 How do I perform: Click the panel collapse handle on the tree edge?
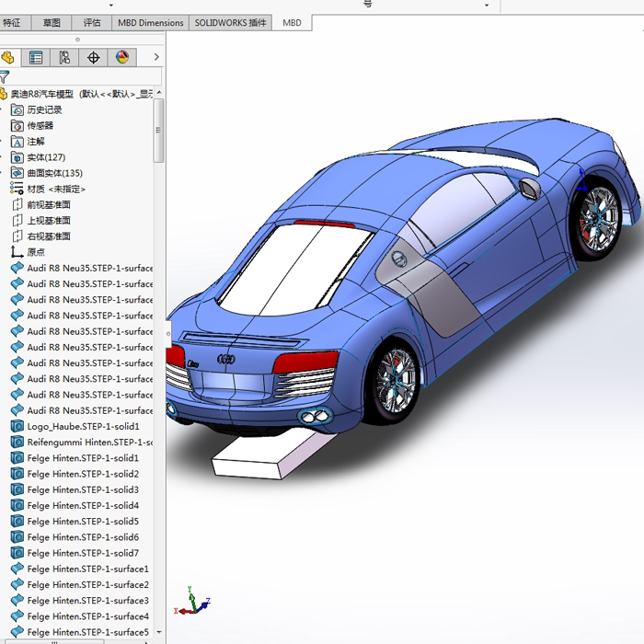click(168, 333)
